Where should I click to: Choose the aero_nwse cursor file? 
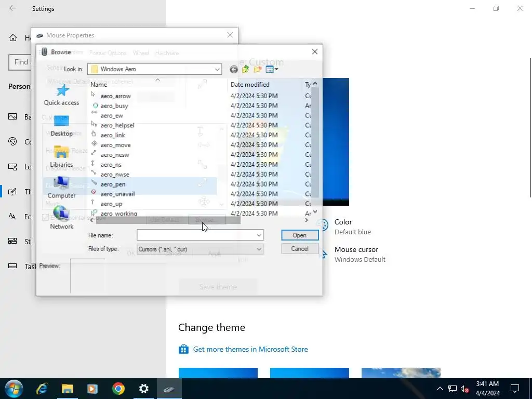(115, 175)
